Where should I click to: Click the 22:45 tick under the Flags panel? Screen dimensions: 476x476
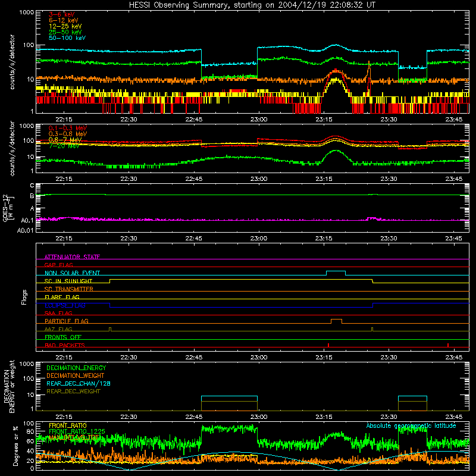(194, 358)
